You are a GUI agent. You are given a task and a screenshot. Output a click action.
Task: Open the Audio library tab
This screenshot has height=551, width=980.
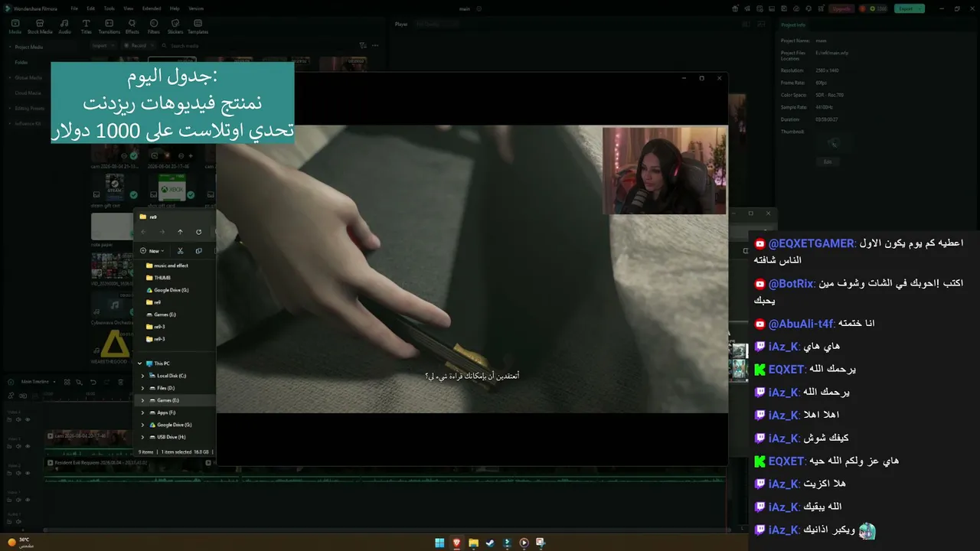(x=65, y=27)
